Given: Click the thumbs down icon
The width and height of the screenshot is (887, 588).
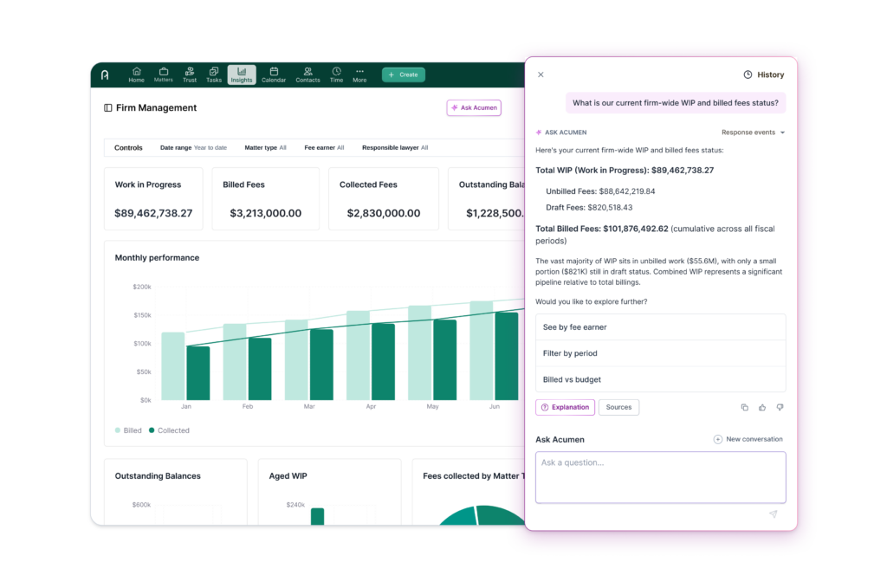Looking at the screenshot, I should coord(780,407).
